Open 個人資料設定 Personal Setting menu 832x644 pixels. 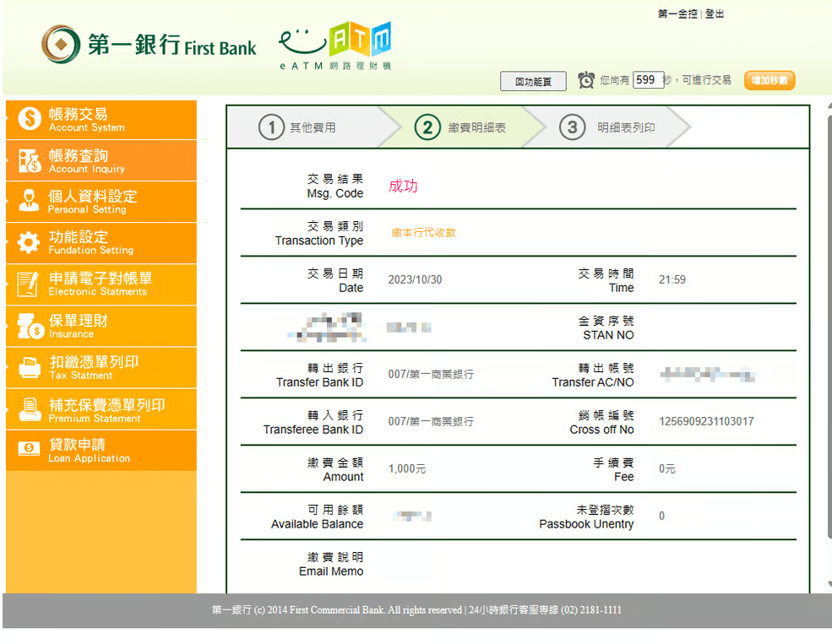tap(101, 202)
